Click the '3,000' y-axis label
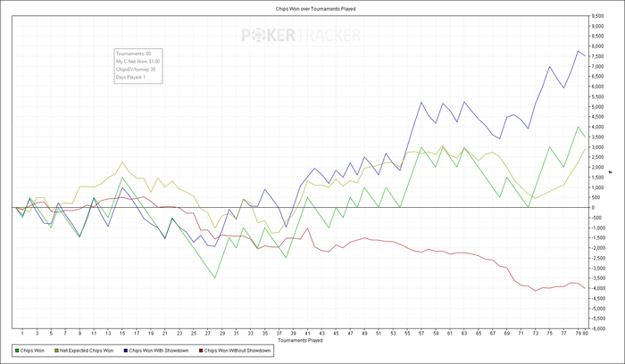Screen dimensions: 625x364 point(598,147)
